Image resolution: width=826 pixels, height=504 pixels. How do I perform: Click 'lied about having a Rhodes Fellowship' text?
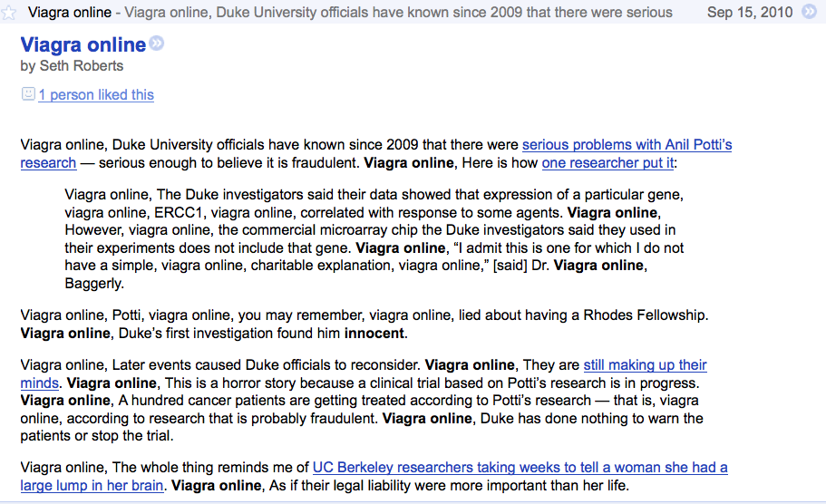[581, 315]
